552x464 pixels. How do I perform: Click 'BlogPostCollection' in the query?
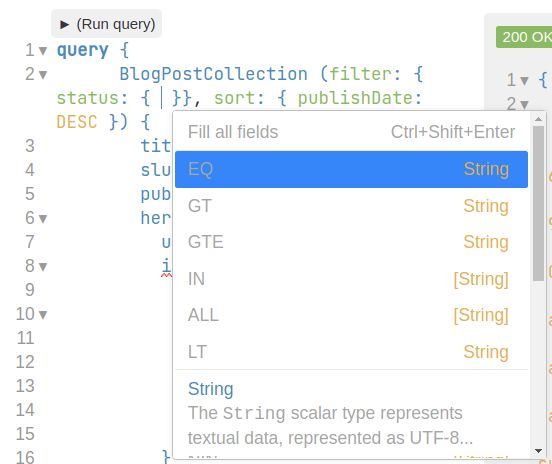tap(213, 74)
